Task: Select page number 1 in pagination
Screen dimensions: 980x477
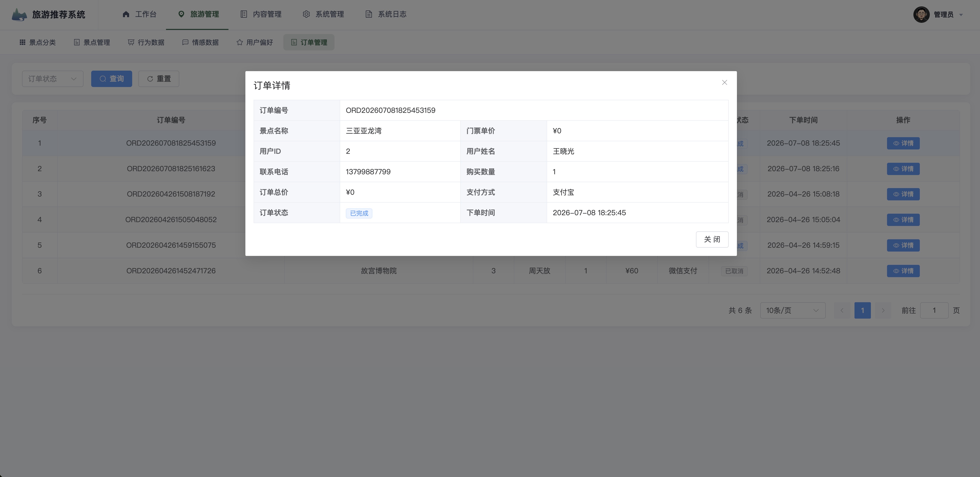Action: (x=862, y=310)
